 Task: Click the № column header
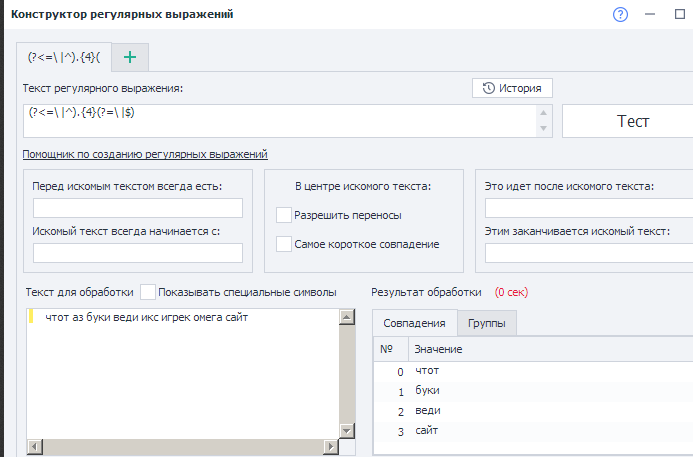pyautogui.click(x=391, y=349)
